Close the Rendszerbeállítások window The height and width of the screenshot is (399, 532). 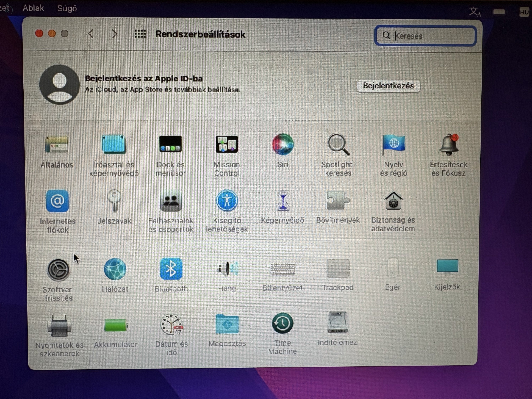(x=39, y=34)
